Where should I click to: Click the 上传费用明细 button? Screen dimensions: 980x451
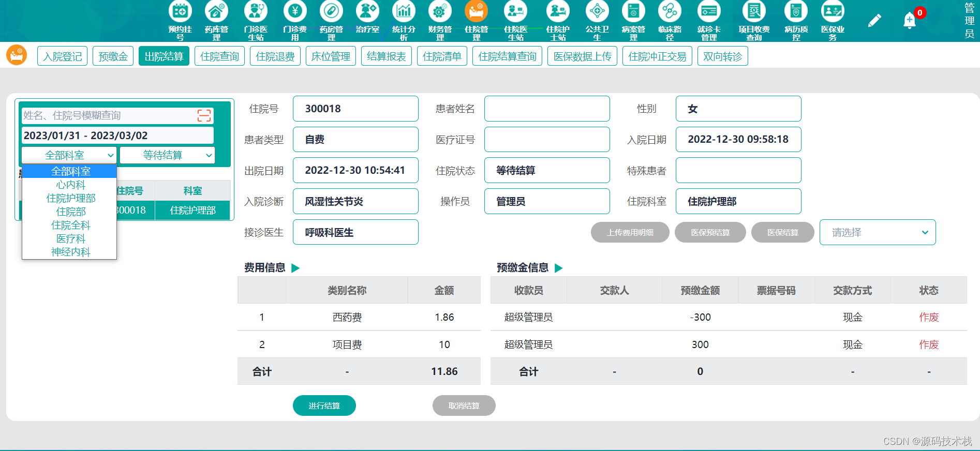(630, 232)
